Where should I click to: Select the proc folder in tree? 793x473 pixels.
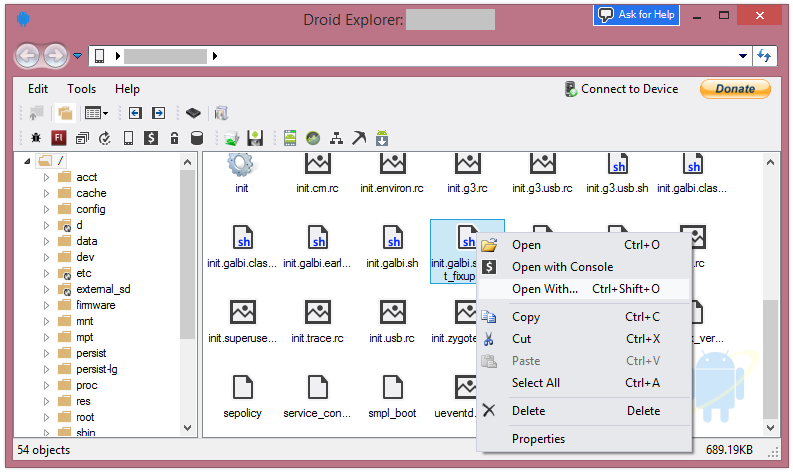click(86, 385)
